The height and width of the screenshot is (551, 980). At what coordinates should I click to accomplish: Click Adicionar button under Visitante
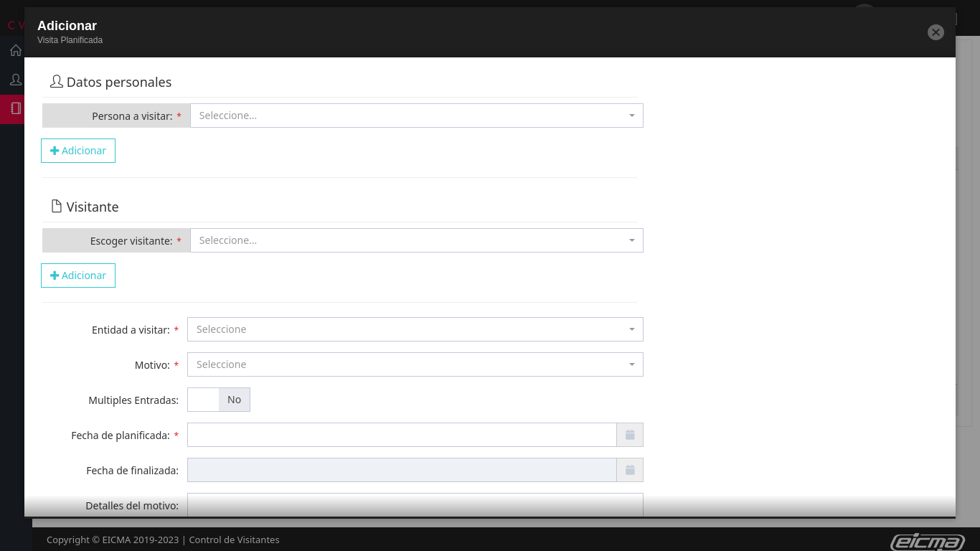(78, 275)
